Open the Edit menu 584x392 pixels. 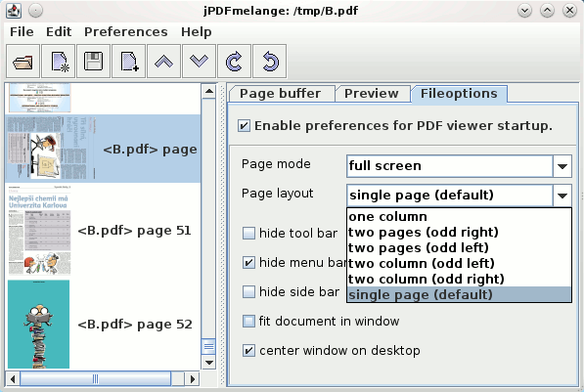click(59, 32)
